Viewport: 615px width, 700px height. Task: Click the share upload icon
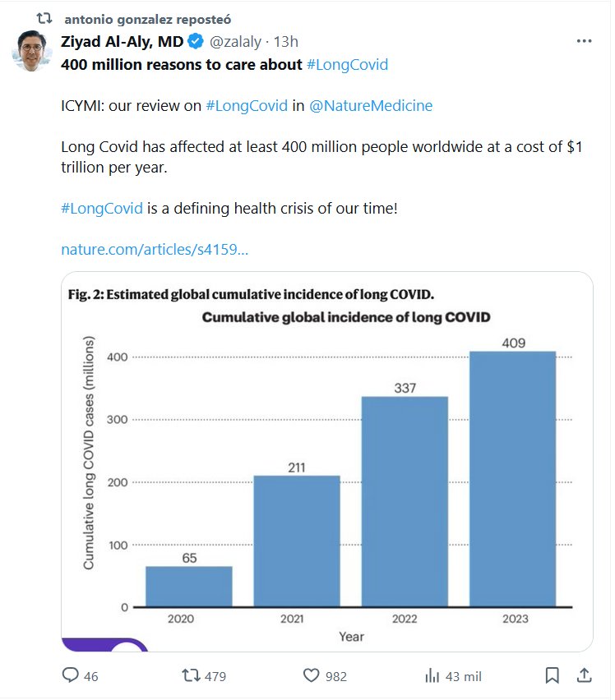tap(584, 676)
